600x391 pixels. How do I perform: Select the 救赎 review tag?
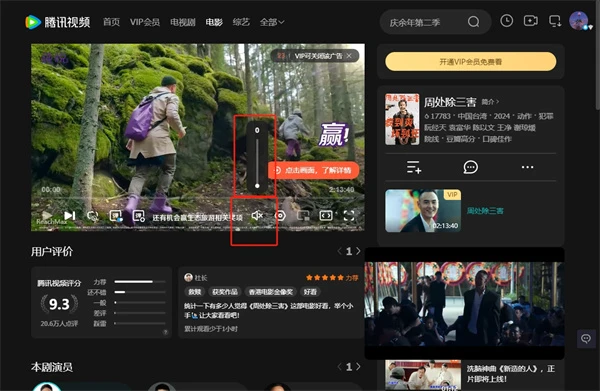click(194, 292)
